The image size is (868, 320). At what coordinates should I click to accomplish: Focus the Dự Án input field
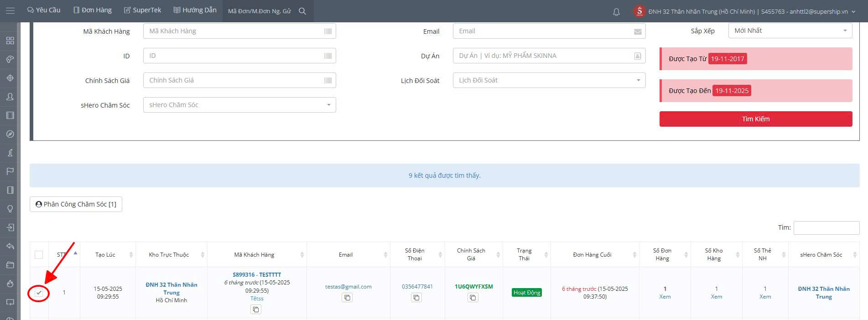point(549,56)
